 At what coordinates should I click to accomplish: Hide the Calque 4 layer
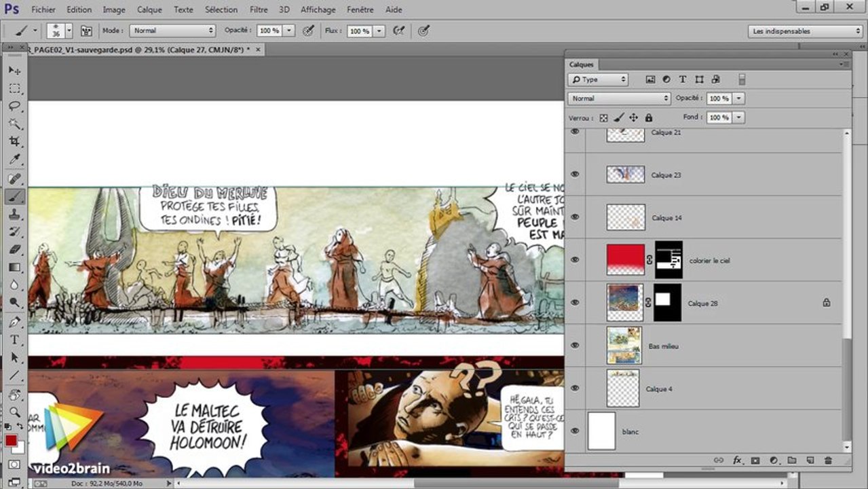pyautogui.click(x=575, y=388)
